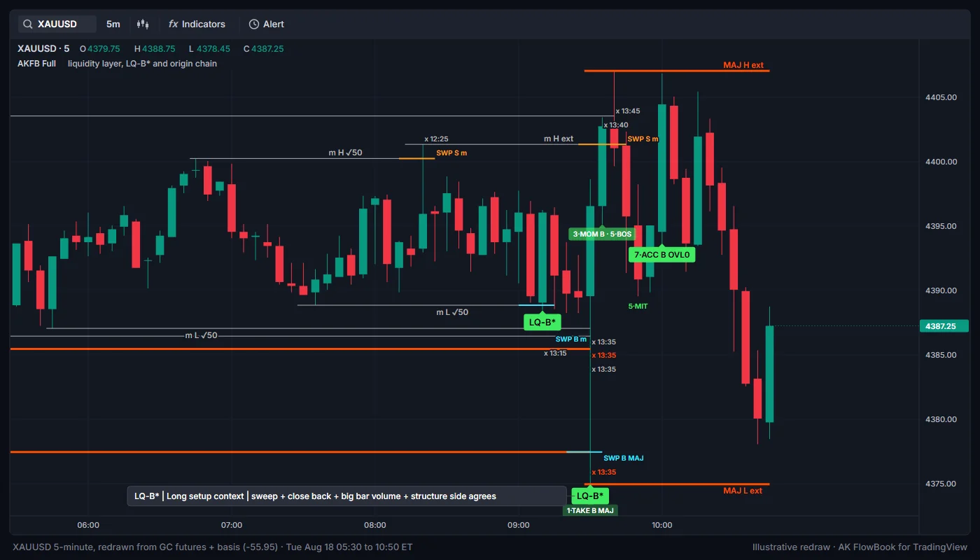Click the 4400.00 price axis label

point(941,162)
